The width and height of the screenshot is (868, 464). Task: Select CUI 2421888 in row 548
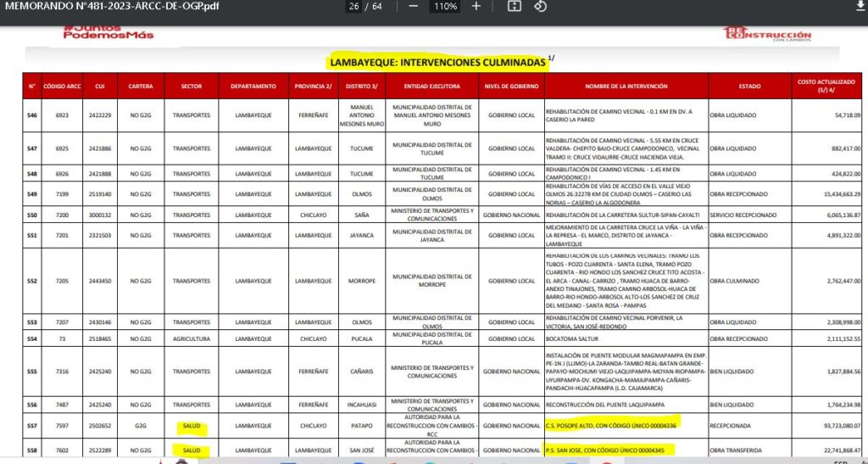click(x=100, y=174)
